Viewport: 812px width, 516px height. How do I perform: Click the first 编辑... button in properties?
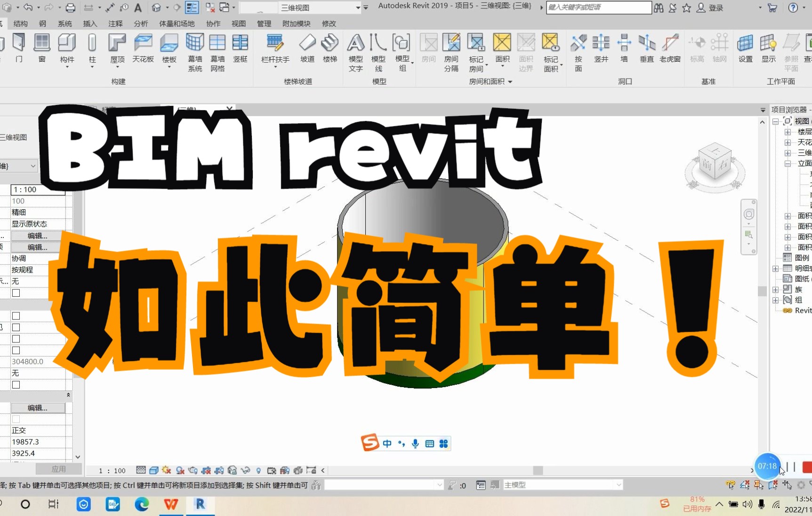point(38,236)
